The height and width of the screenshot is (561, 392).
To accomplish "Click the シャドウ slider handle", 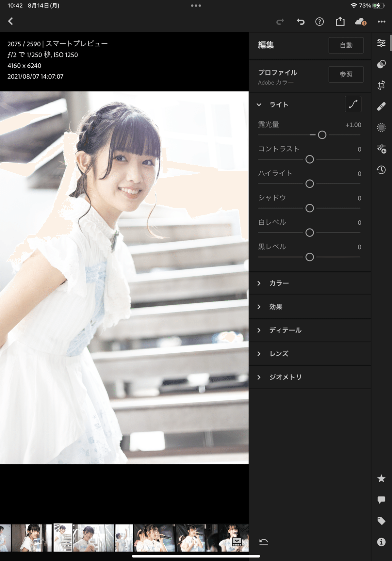I will [x=310, y=208].
